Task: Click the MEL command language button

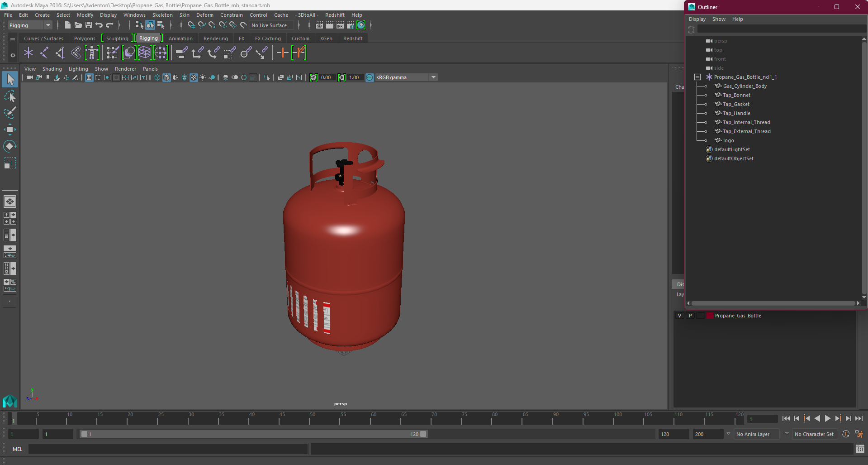Action: pos(17,449)
